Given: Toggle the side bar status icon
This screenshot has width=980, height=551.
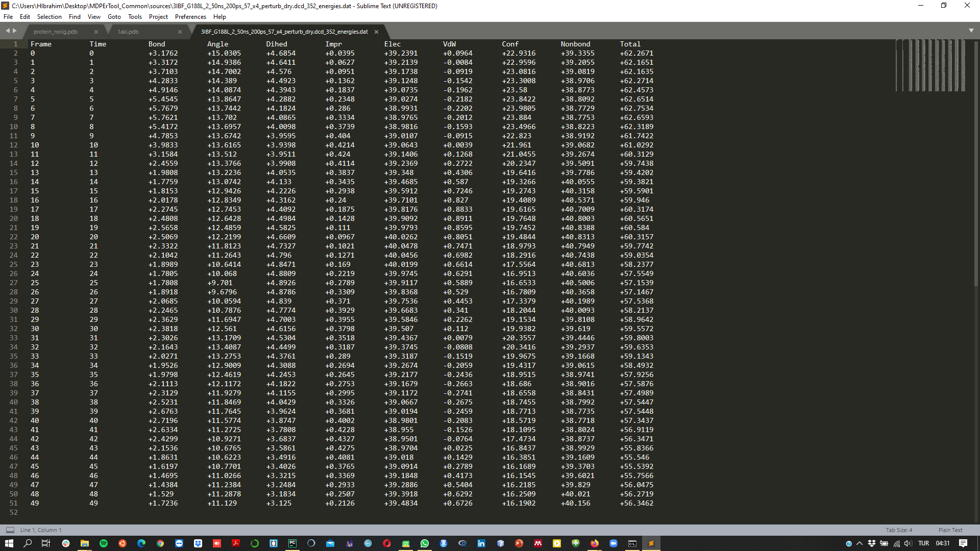Looking at the screenshot, I should pyautogui.click(x=10, y=530).
